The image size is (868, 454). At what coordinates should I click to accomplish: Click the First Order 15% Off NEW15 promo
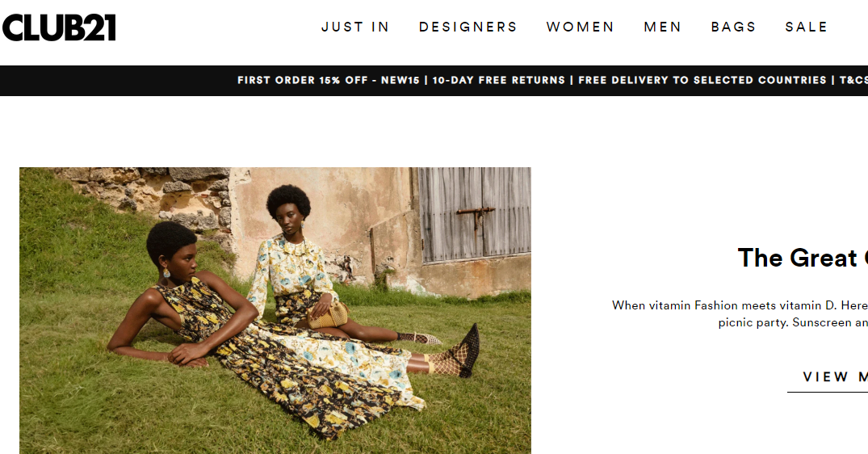point(329,80)
